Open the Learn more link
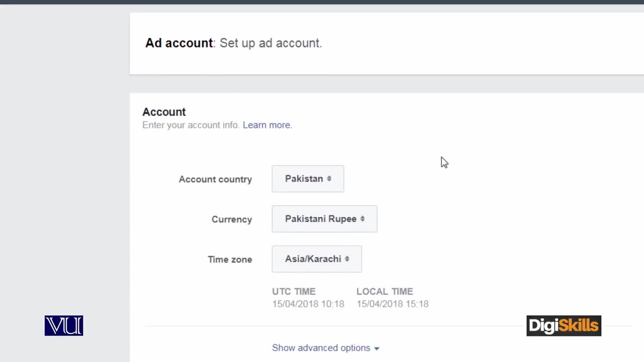The image size is (644, 362). point(267,125)
